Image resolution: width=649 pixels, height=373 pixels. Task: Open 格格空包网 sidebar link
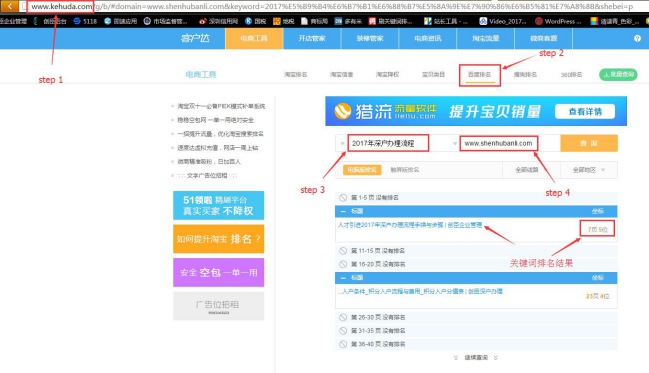point(216,120)
